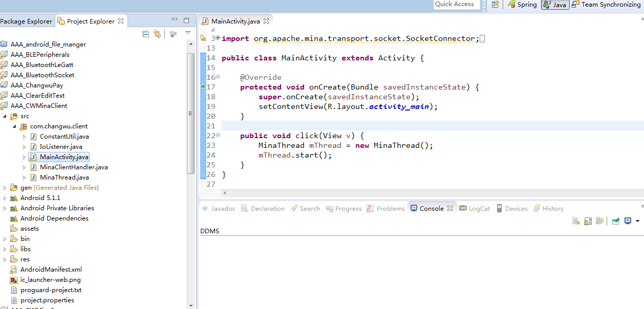Click the Quick Access search field

(456, 4)
